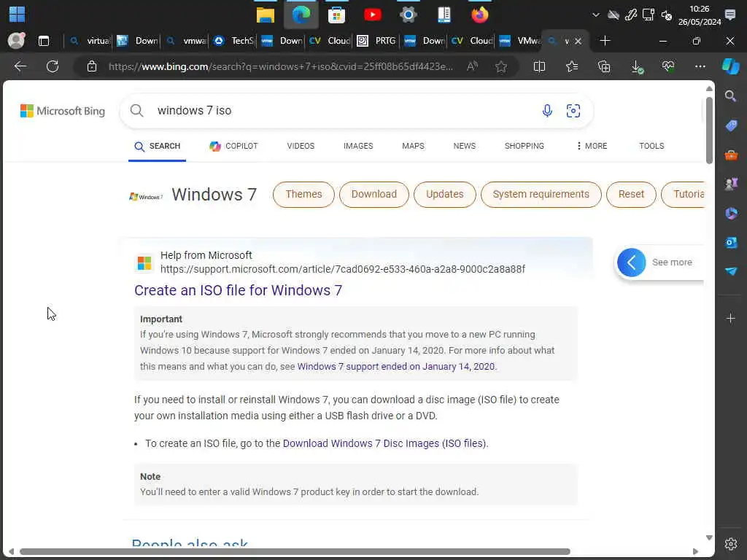The height and width of the screenshot is (560, 747).
Task: Open sidebar Shopping tag icon
Action: (x=731, y=125)
